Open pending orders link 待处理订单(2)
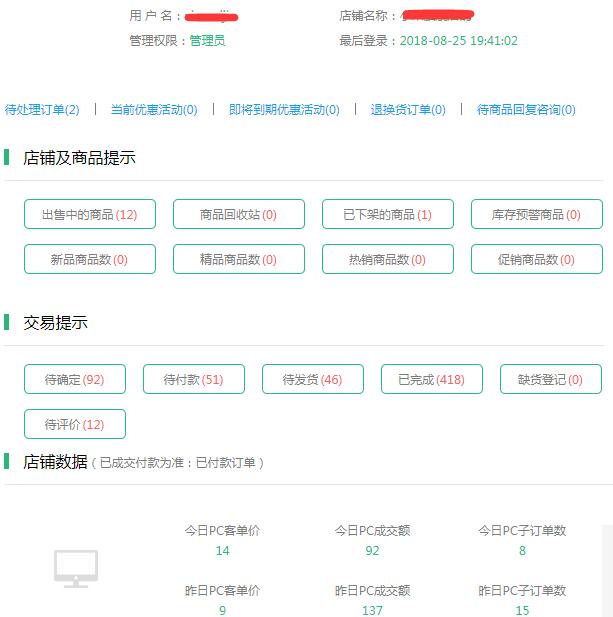Screen dimensions: 613x617 tap(42, 109)
